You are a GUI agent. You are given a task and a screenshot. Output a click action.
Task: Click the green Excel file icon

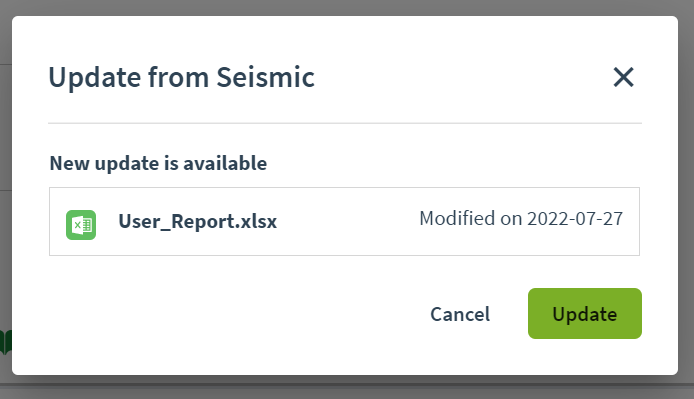(81, 225)
